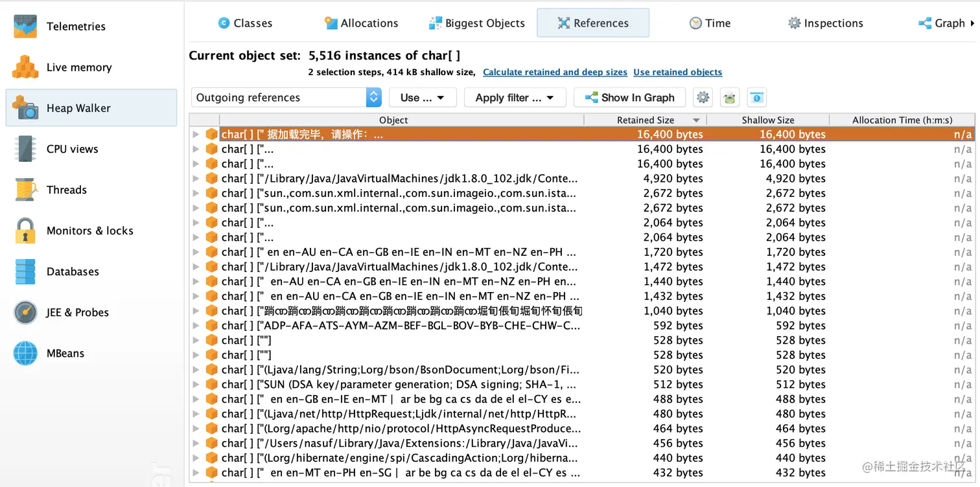Click the blue info window toolbar icon
Viewport: 980px width, 487px height.
point(756,98)
